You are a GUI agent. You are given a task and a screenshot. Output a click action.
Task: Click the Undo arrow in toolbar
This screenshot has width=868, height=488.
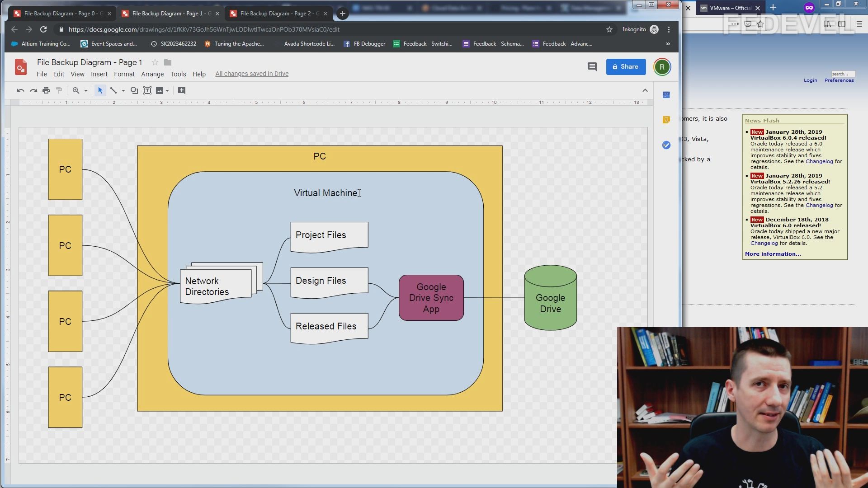click(x=20, y=90)
